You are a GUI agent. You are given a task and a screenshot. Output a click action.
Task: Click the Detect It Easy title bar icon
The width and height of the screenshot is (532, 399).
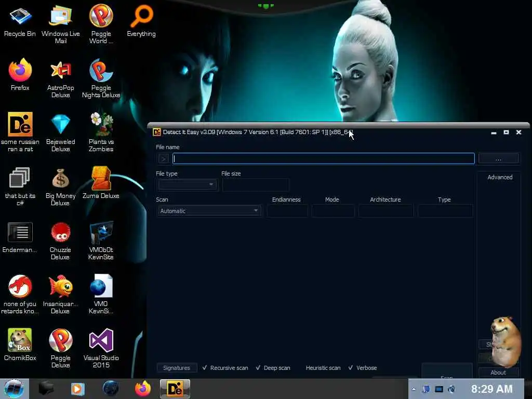[157, 132]
